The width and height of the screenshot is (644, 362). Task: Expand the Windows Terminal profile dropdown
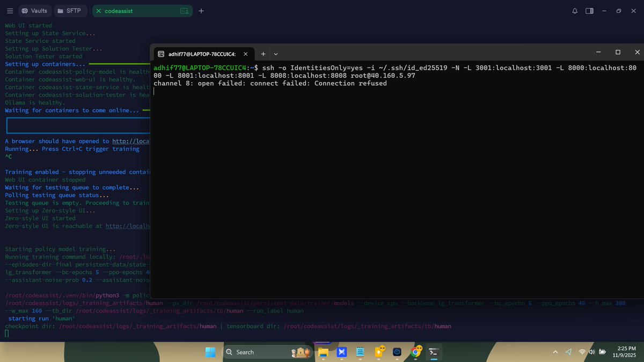point(276,54)
